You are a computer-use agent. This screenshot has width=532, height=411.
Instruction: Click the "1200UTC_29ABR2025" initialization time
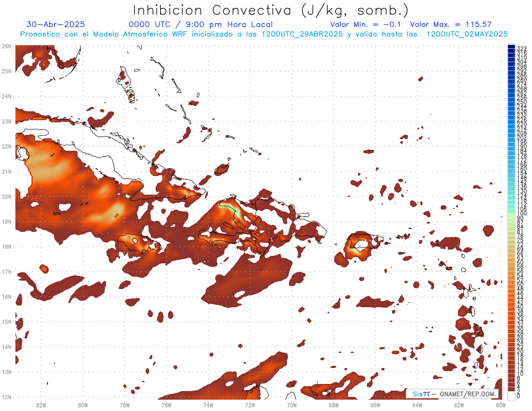(302, 34)
